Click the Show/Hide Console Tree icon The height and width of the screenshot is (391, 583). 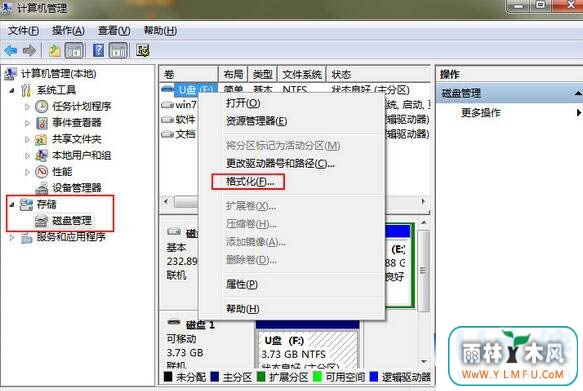(74, 50)
